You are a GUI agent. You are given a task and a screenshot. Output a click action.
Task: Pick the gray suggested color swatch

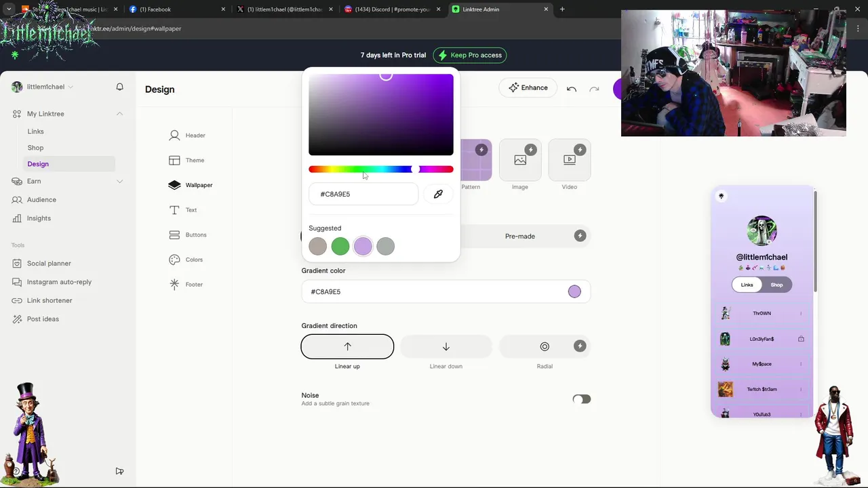pos(385,247)
